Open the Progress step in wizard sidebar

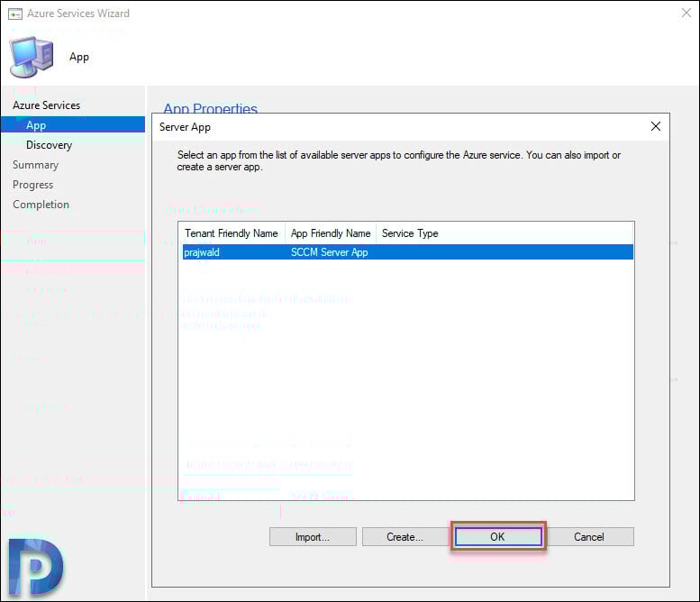coord(33,185)
